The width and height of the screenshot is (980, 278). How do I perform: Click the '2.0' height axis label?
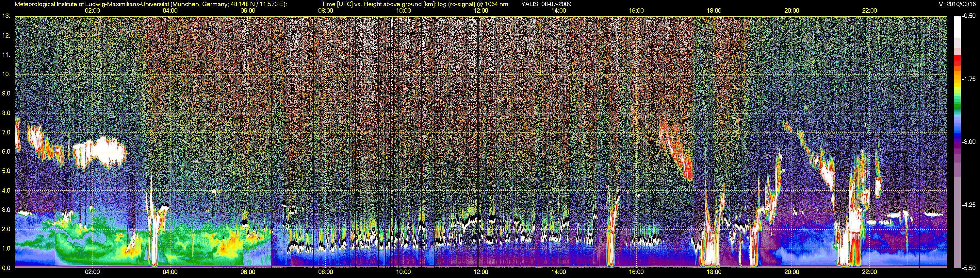click(6, 229)
